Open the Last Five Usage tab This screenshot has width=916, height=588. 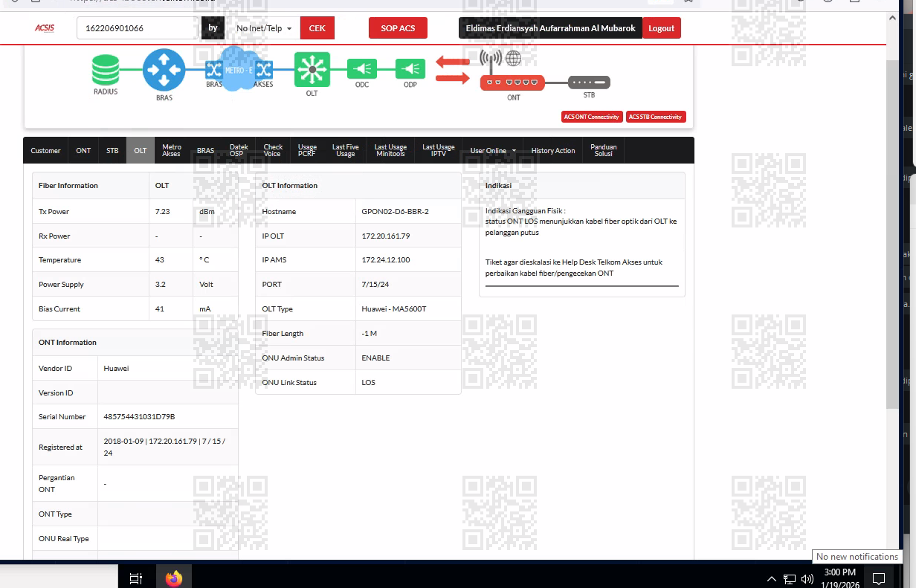345,151
